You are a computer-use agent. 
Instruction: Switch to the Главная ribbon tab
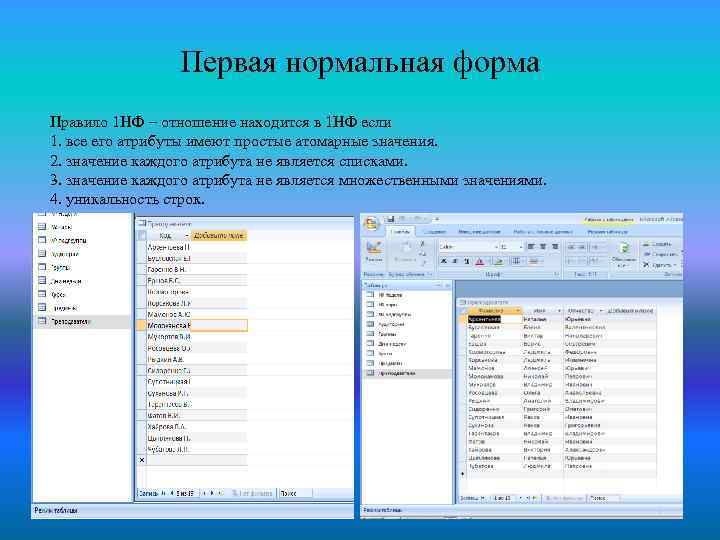400,232
